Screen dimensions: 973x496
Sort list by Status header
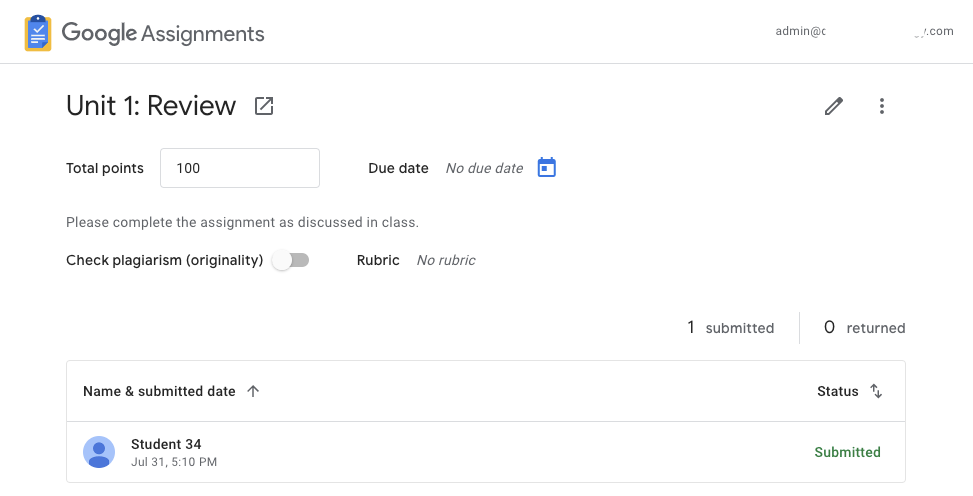(838, 391)
